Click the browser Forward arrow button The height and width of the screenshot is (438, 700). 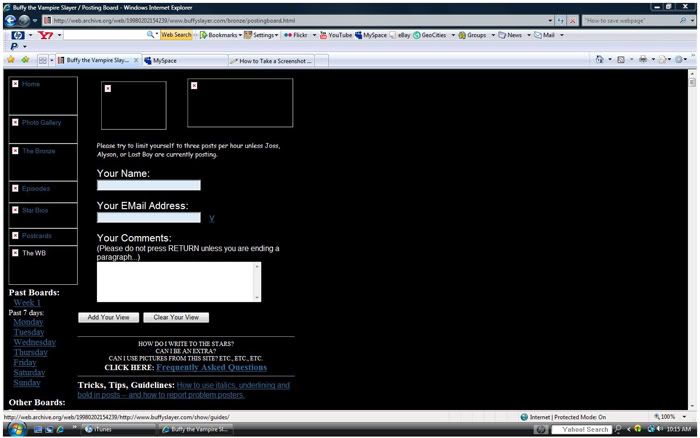(24, 21)
